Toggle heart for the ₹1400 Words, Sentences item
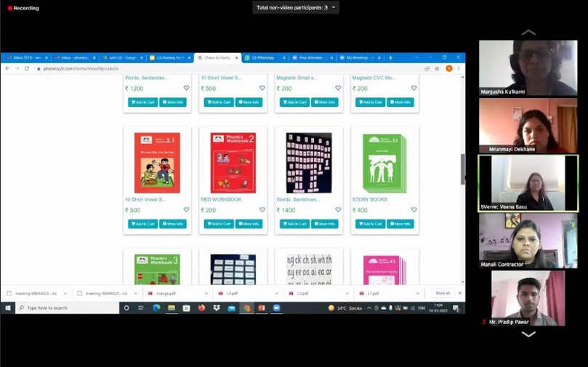This screenshot has height=367, width=588. (x=338, y=210)
